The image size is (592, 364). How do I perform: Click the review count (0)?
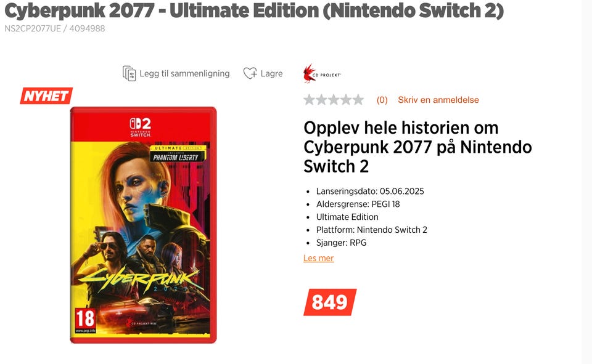pos(382,100)
